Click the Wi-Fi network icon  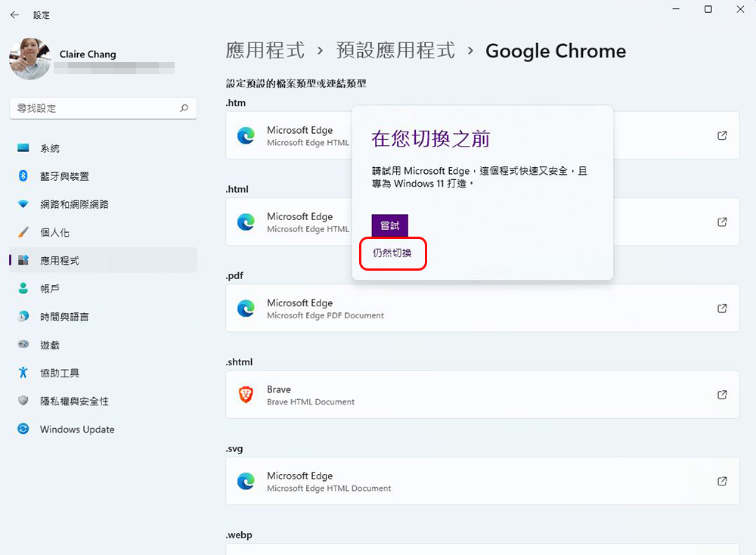23,204
